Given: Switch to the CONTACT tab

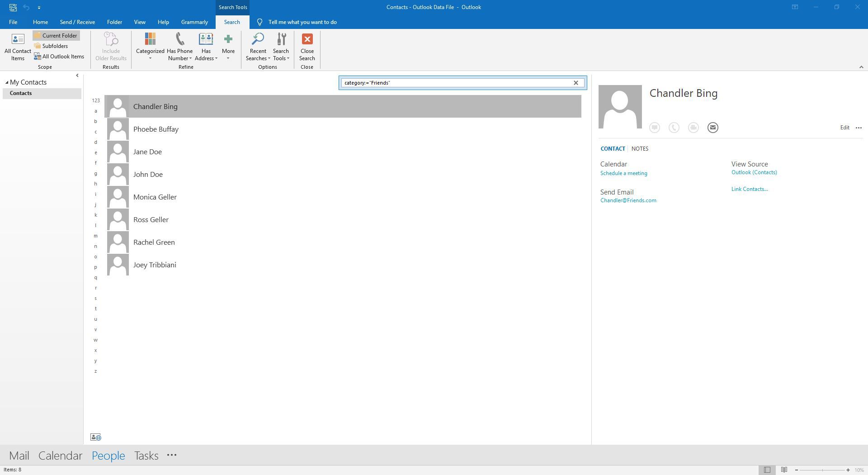Looking at the screenshot, I should (613, 149).
